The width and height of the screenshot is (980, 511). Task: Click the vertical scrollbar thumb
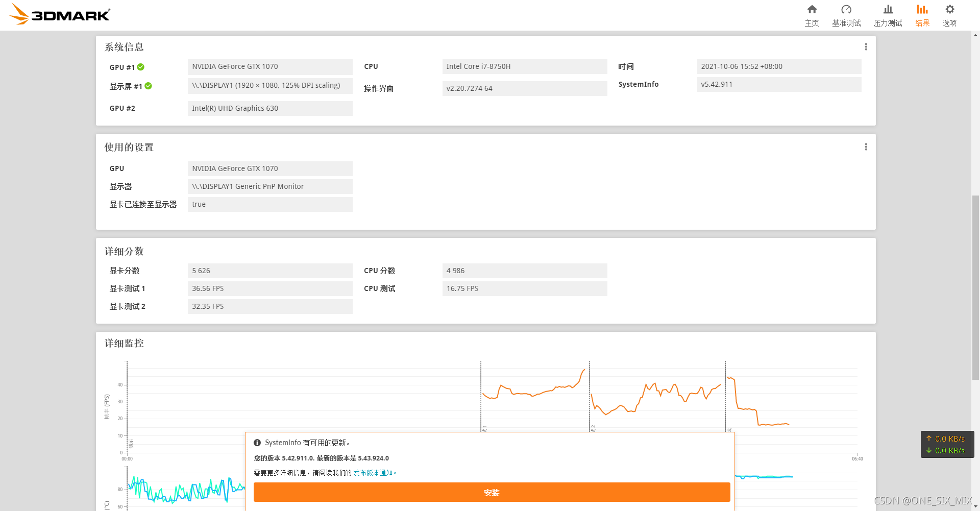[975, 287]
